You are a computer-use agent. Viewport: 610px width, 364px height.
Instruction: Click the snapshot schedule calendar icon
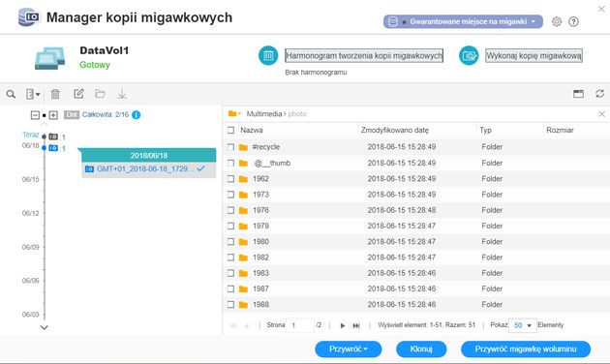[268, 55]
